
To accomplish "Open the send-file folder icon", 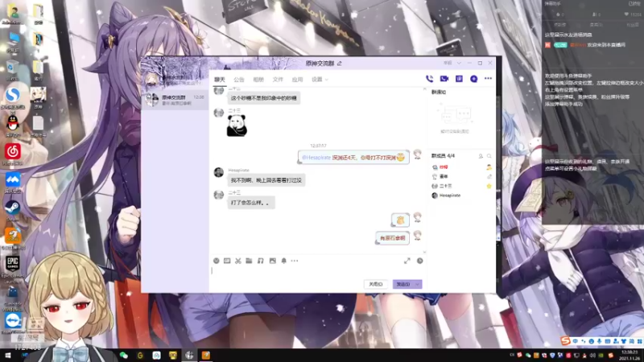I will 249,261.
